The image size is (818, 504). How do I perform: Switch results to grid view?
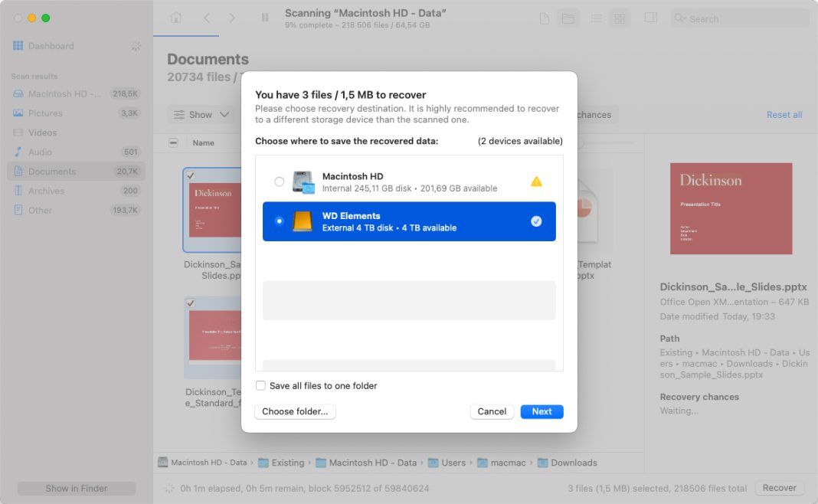point(619,18)
